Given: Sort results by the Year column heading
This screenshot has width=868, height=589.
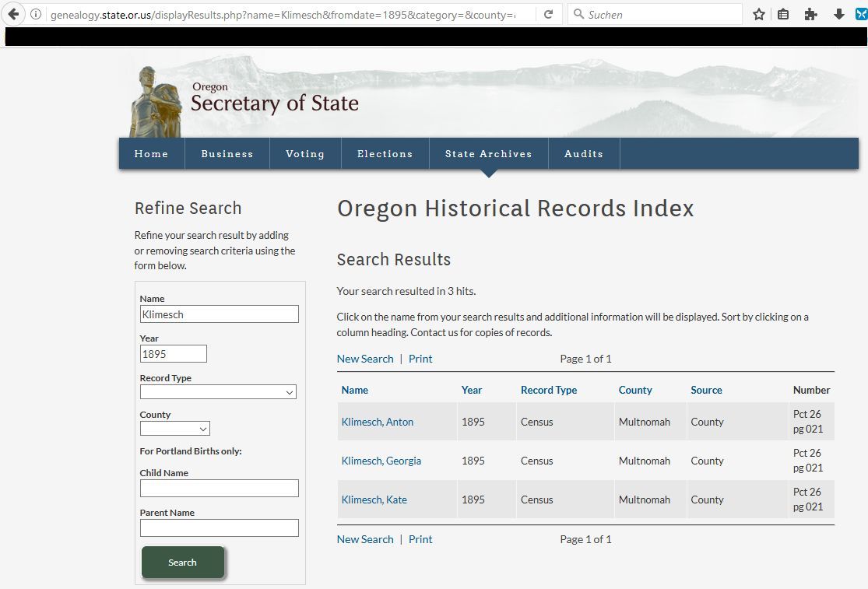Looking at the screenshot, I should (x=472, y=390).
